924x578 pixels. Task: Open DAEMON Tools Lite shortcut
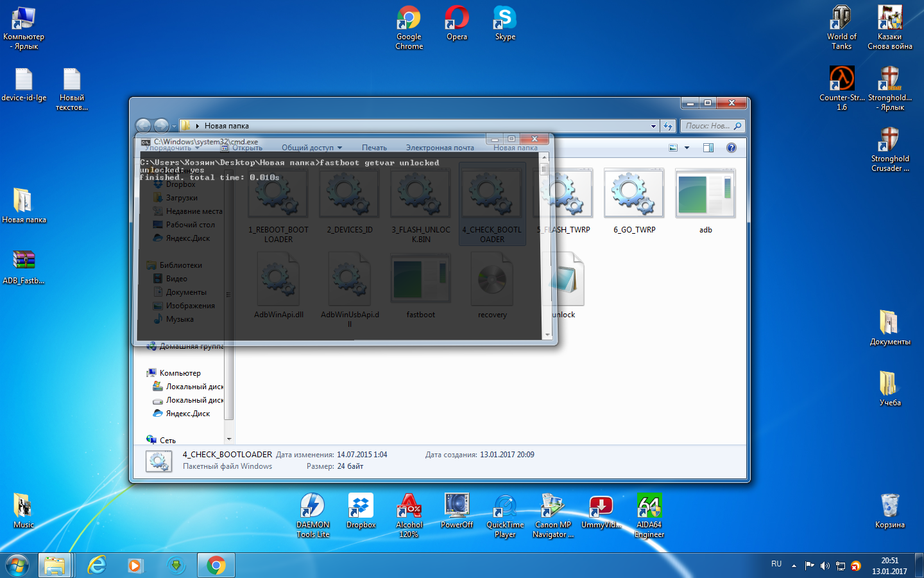coord(312,514)
